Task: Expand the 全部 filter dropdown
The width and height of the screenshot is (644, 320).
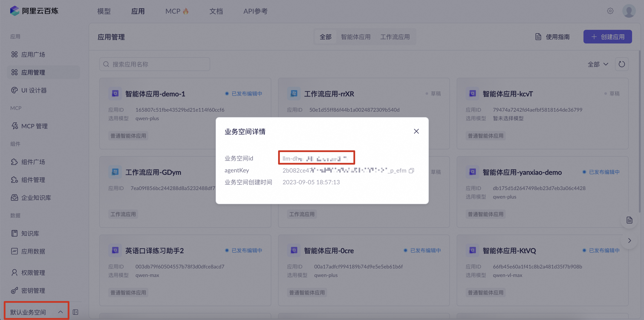Action: tap(598, 64)
